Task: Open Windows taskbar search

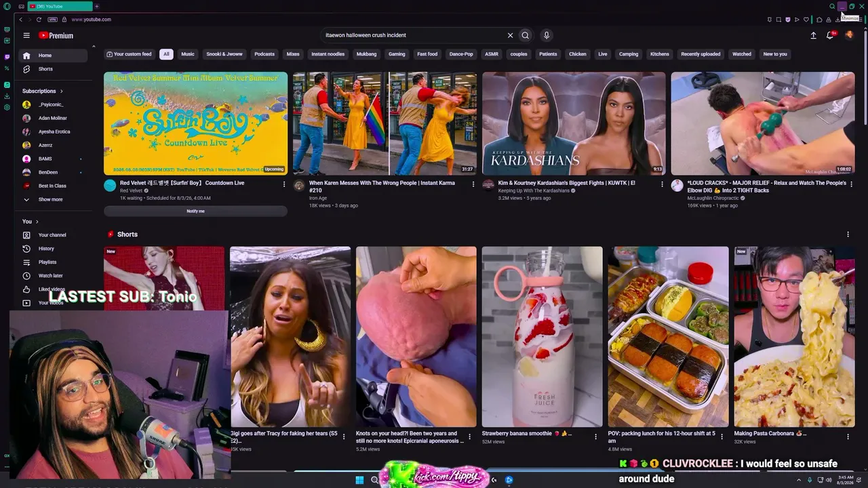Action: coord(374,480)
